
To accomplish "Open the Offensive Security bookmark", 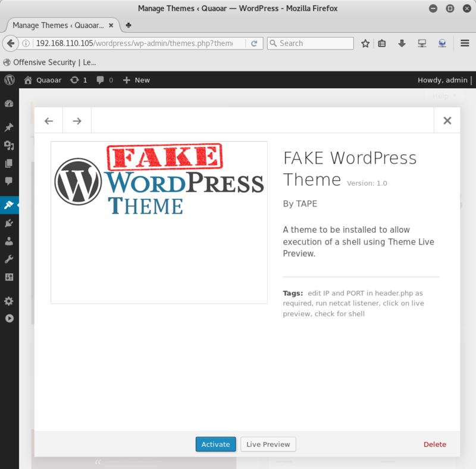I will tap(49, 62).
